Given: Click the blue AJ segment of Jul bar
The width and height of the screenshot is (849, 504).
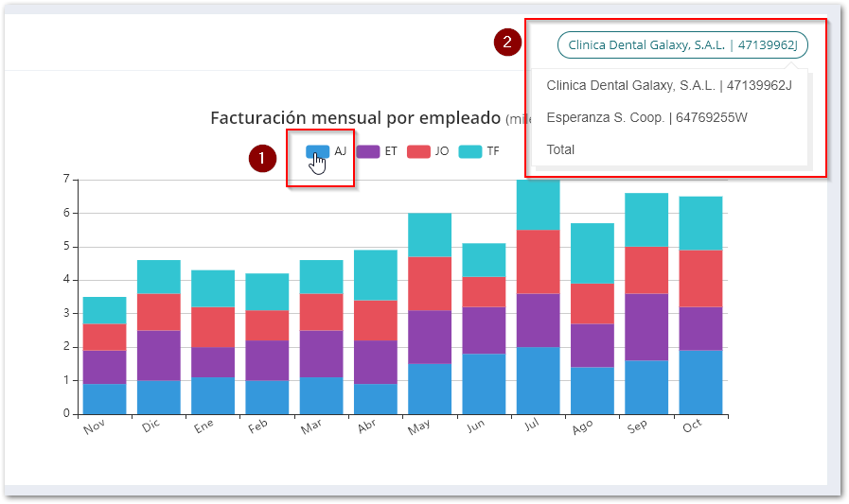Looking at the screenshot, I should tap(538, 380).
